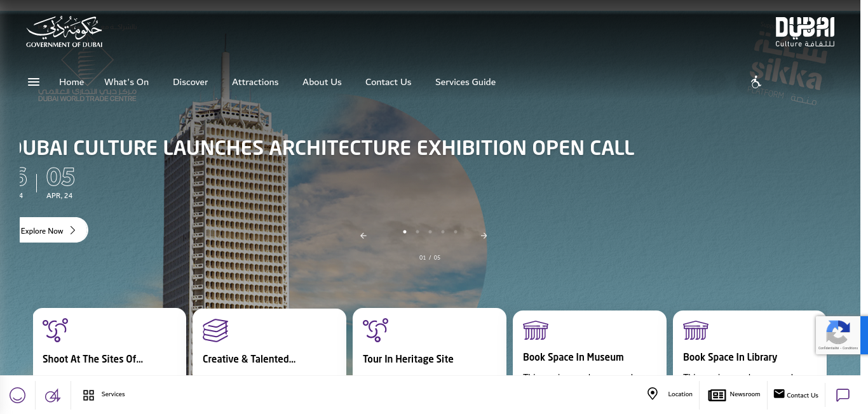Go to the previous slide using the left arrow
This screenshot has height=414, width=868.
coord(363,236)
